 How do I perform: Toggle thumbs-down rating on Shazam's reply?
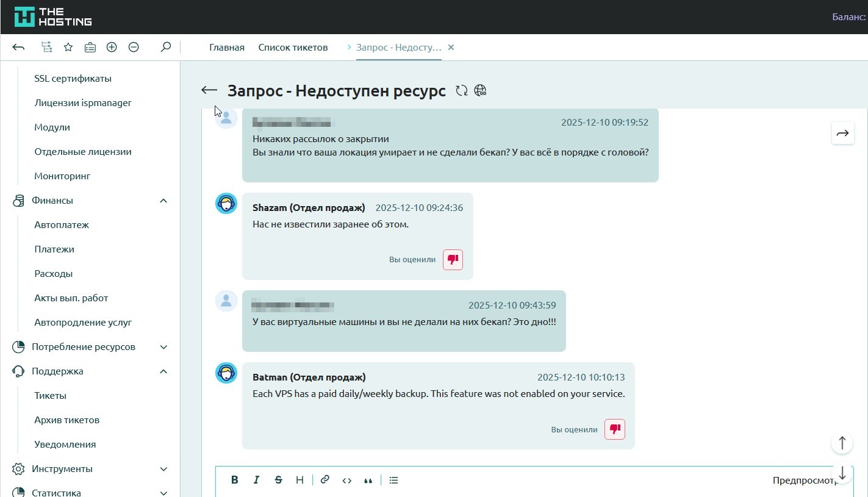coord(453,259)
